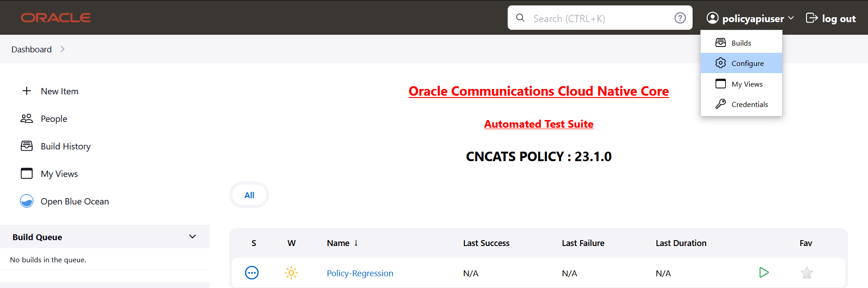This screenshot has height=288, width=868.
Task: Click Build Queue panel title
Action: [37, 237]
